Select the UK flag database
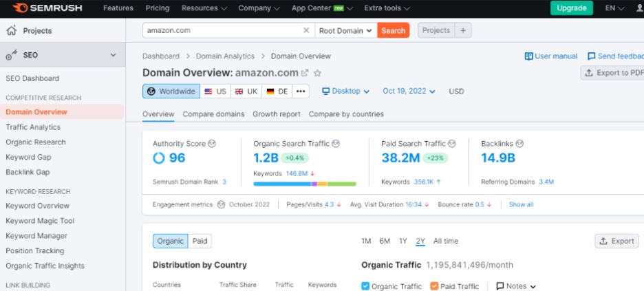Image resolution: width=644 pixels, height=291 pixels. coord(246,91)
